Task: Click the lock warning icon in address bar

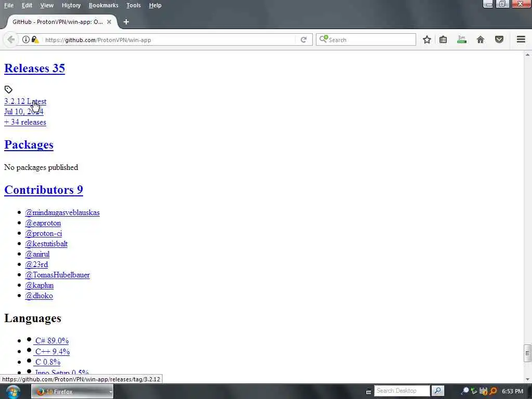Action: coord(35,39)
